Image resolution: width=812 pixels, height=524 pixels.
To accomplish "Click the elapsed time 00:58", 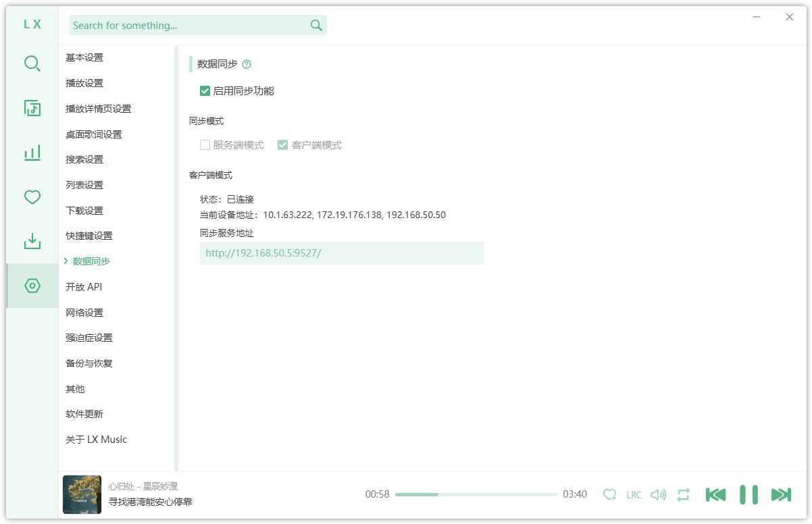I will pyautogui.click(x=378, y=494).
